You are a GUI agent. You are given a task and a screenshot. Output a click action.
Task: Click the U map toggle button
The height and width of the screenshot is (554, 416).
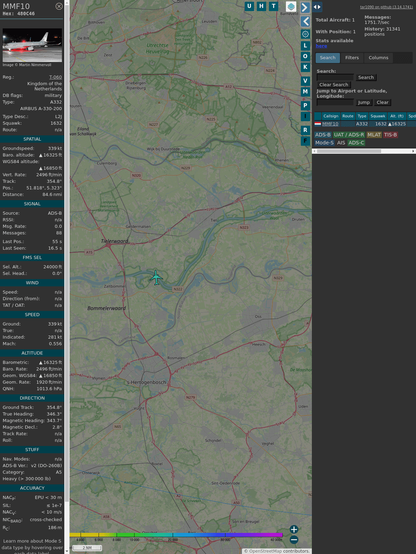click(249, 6)
